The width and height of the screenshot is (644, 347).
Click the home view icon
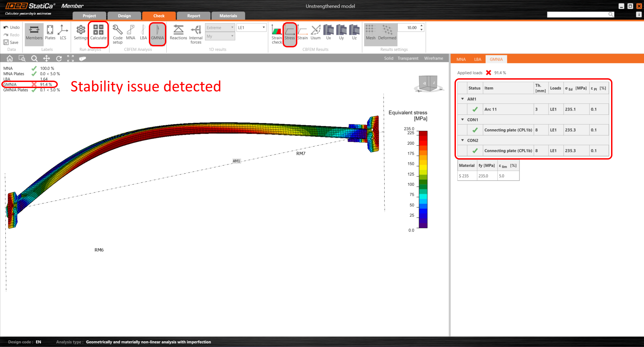(x=10, y=58)
